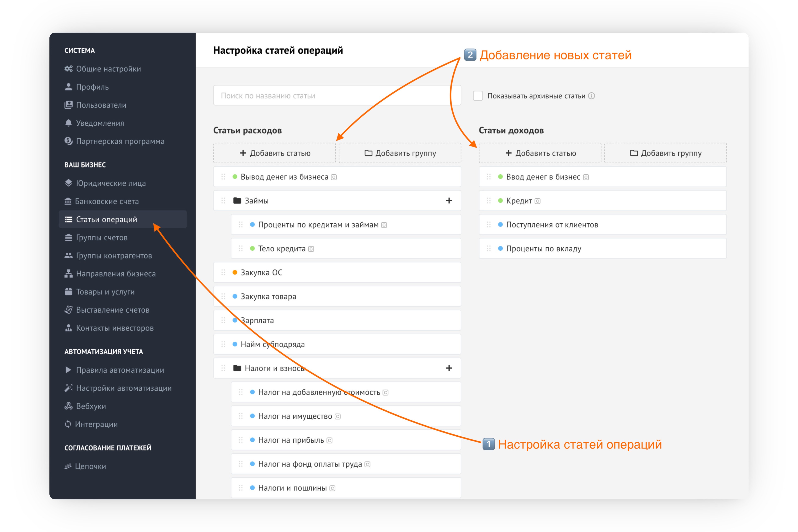Click the people icon beside Группы контрагентов
The image size is (798, 532).
point(69,255)
